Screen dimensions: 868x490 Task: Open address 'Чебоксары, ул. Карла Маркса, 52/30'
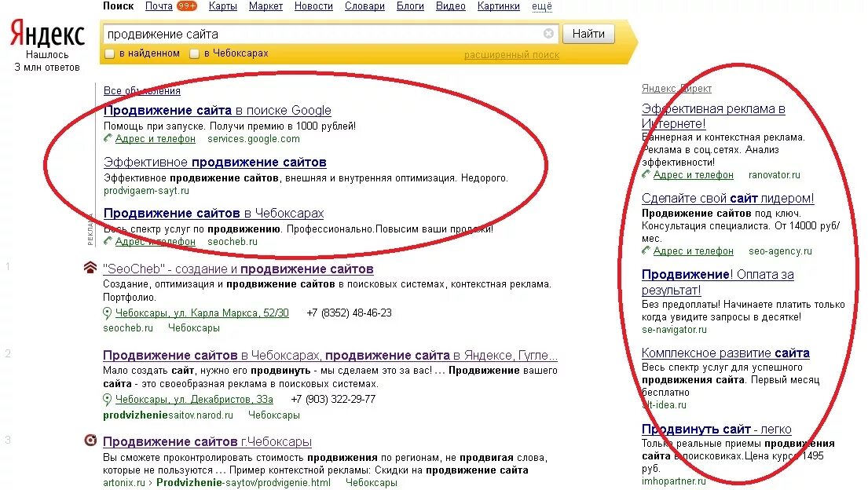click(x=202, y=313)
